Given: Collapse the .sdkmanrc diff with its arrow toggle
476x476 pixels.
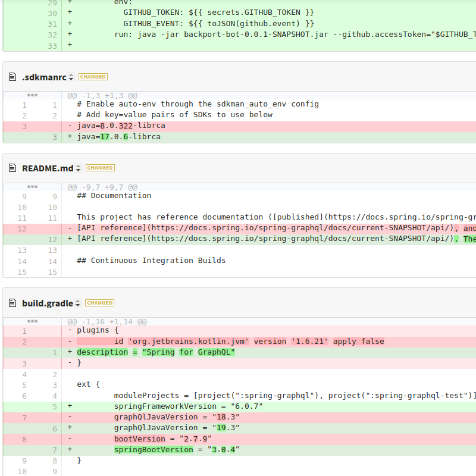Looking at the screenshot, I should click(x=71, y=77).
